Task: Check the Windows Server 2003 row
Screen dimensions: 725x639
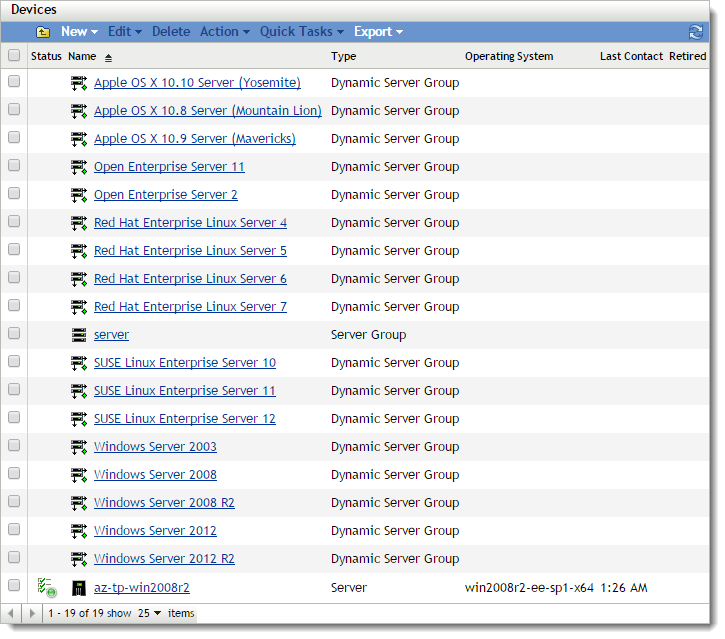Action: click(14, 445)
